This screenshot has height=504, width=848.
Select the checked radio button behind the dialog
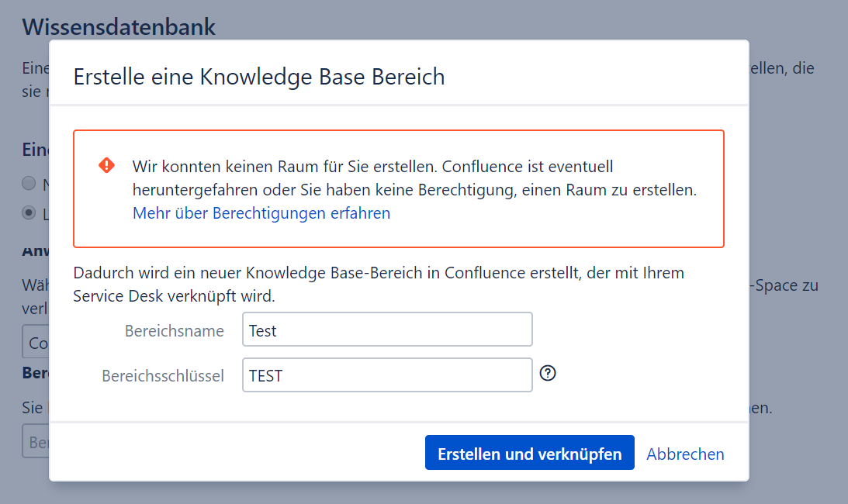pyautogui.click(x=29, y=212)
